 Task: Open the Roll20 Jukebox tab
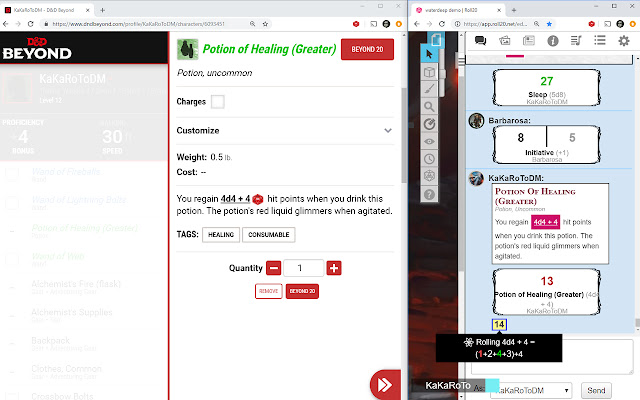pyautogui.click(x=576, y=40)
